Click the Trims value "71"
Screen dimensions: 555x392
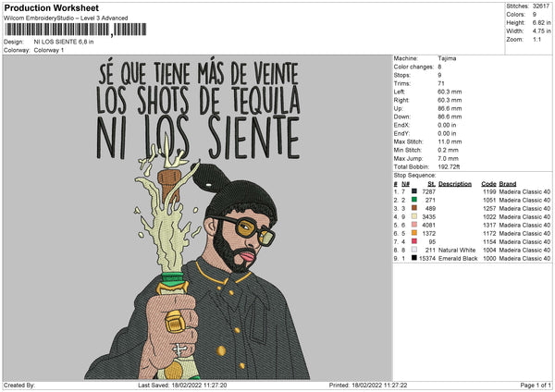441,83
